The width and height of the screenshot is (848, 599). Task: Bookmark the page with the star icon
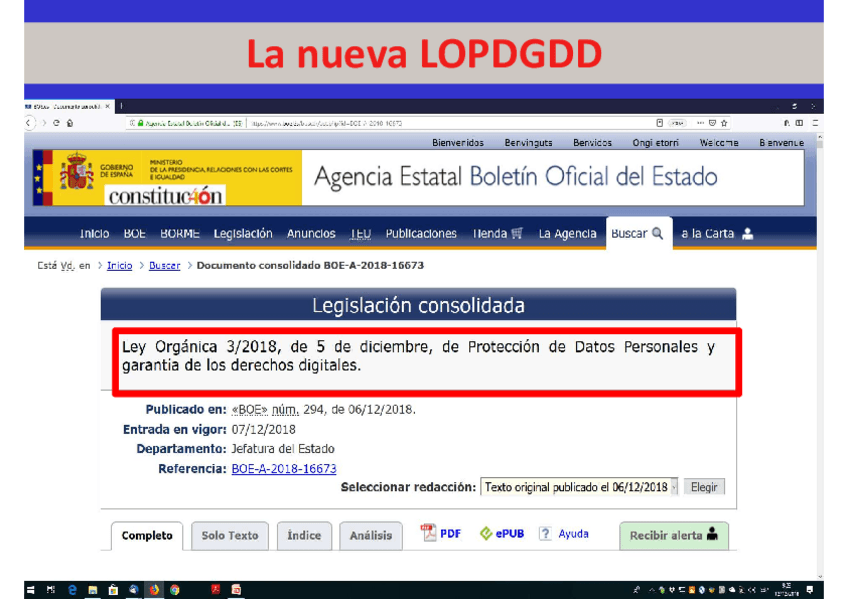point(724,123)
